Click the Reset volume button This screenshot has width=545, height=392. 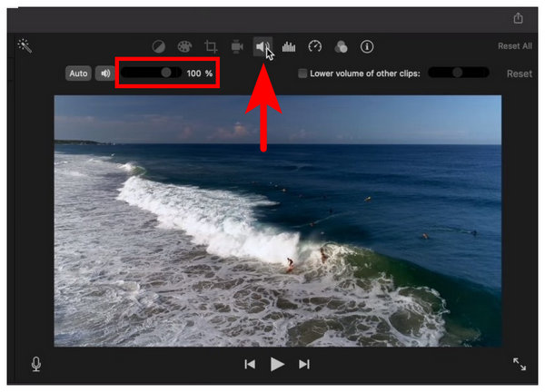[520, 73]
